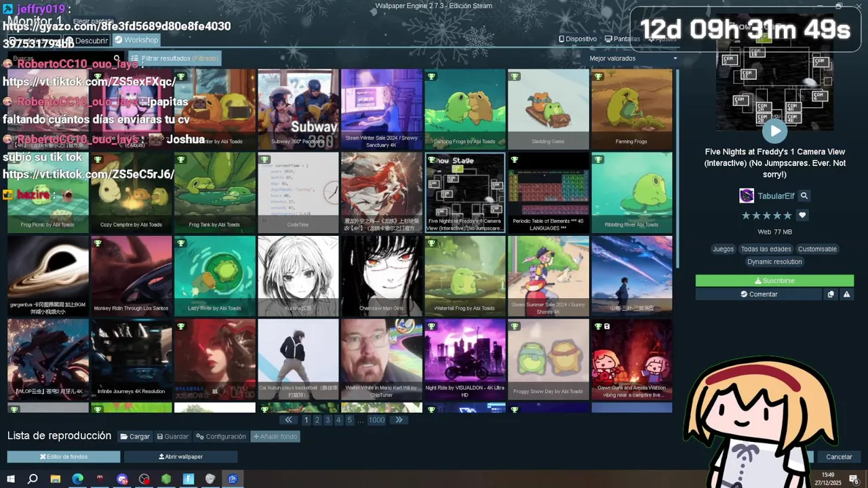Open TabularElf author name link
Screen dimensions: 868x488
click(776, 196)
